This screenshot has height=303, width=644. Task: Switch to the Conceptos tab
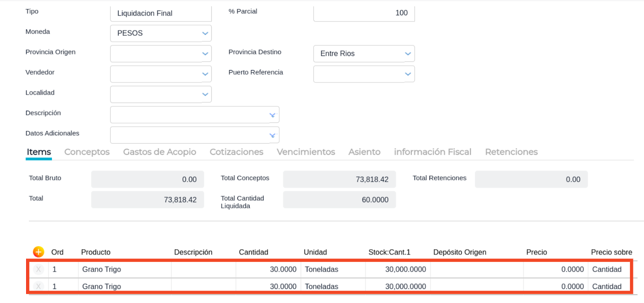pos(87,152)
